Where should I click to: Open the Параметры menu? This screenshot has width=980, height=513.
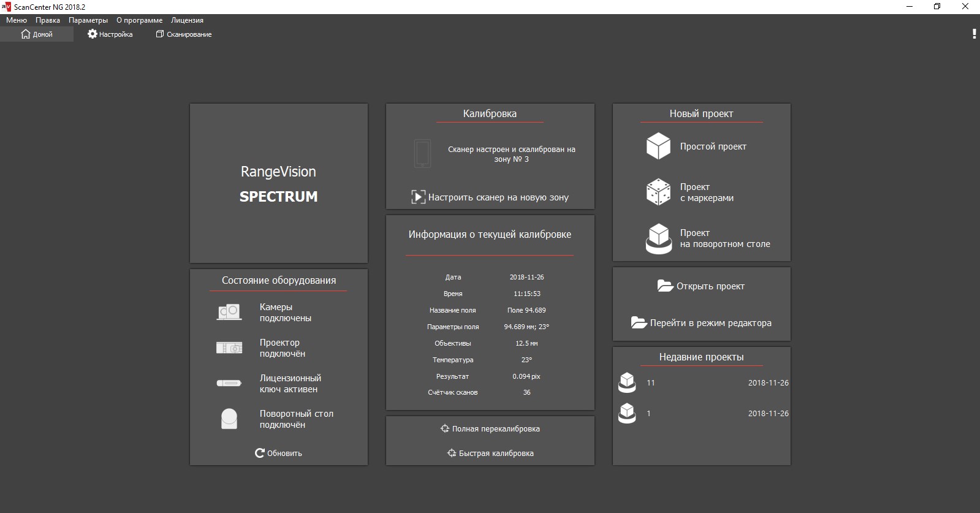(x=88, y=20)
